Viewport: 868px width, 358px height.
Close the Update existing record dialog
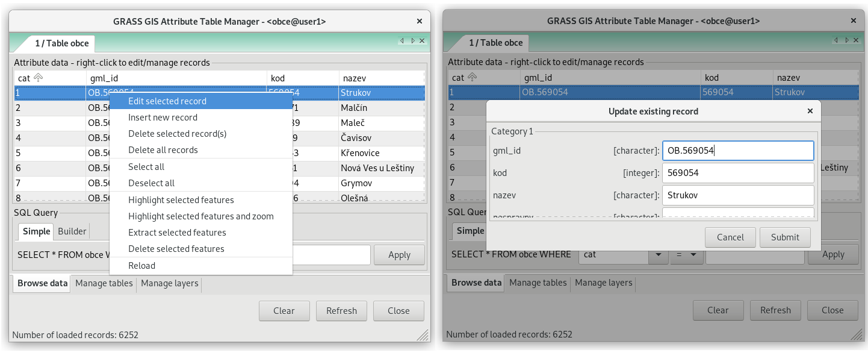(810, 111)
